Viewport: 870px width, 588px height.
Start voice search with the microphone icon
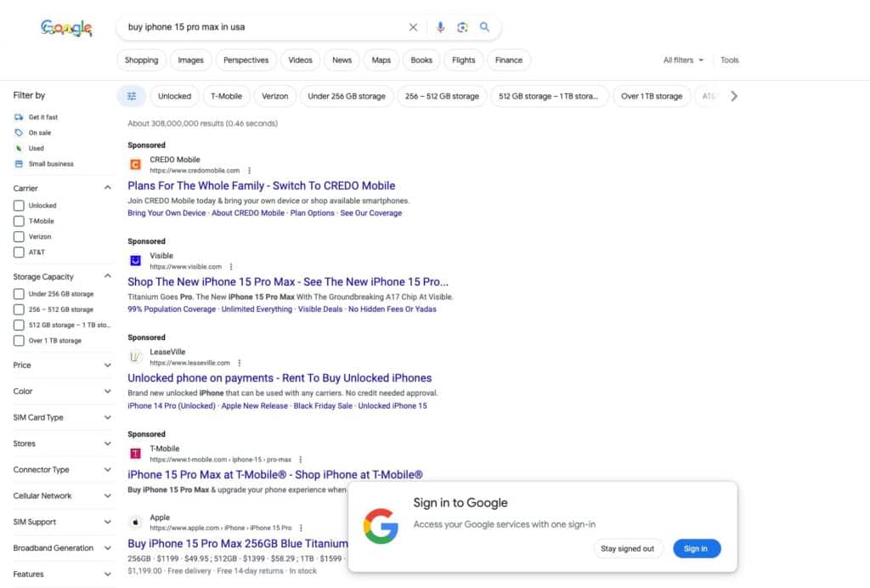coord(440,27)
